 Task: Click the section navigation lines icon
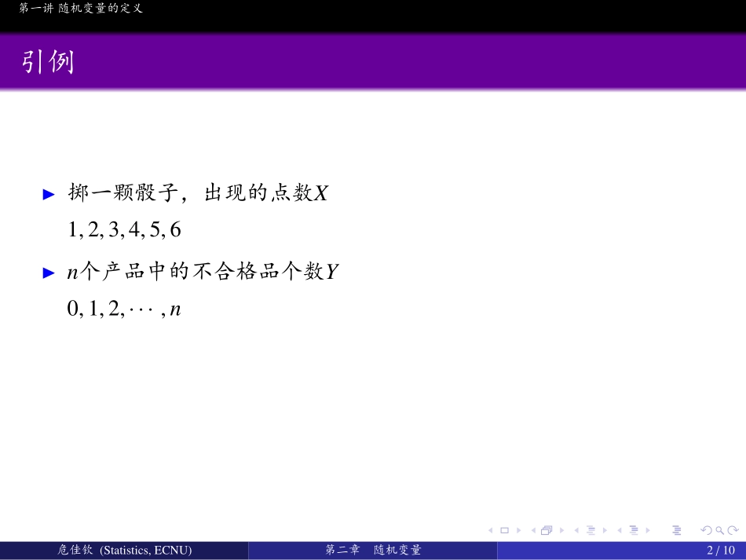coord(591,531)
